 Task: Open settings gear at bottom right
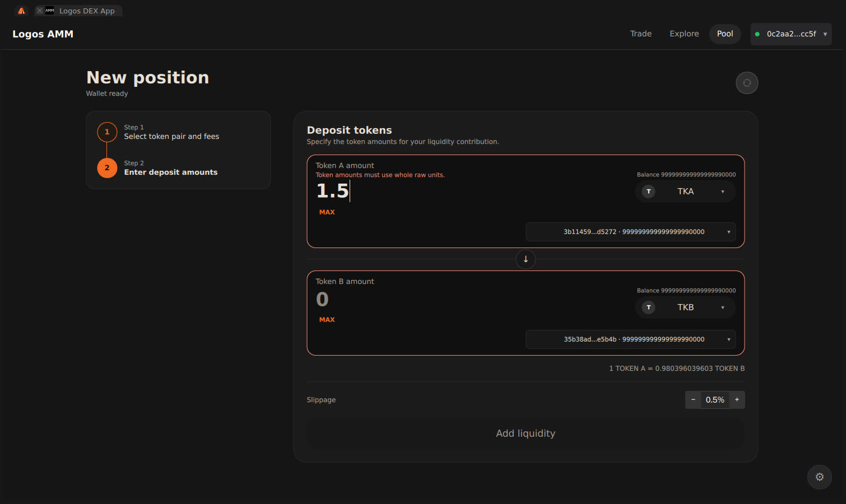click(x=820, y=477)
